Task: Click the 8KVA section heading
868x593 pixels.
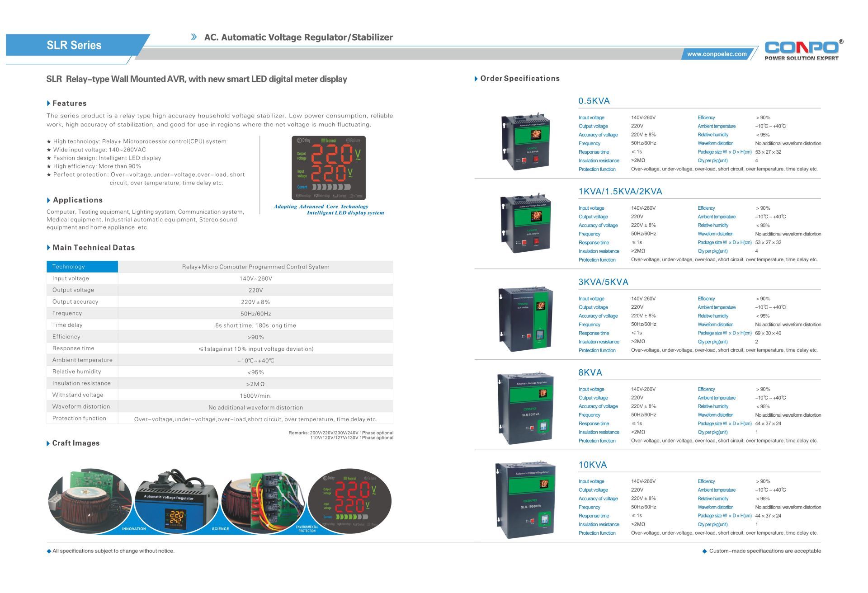Action: click(x=590, y=372)
